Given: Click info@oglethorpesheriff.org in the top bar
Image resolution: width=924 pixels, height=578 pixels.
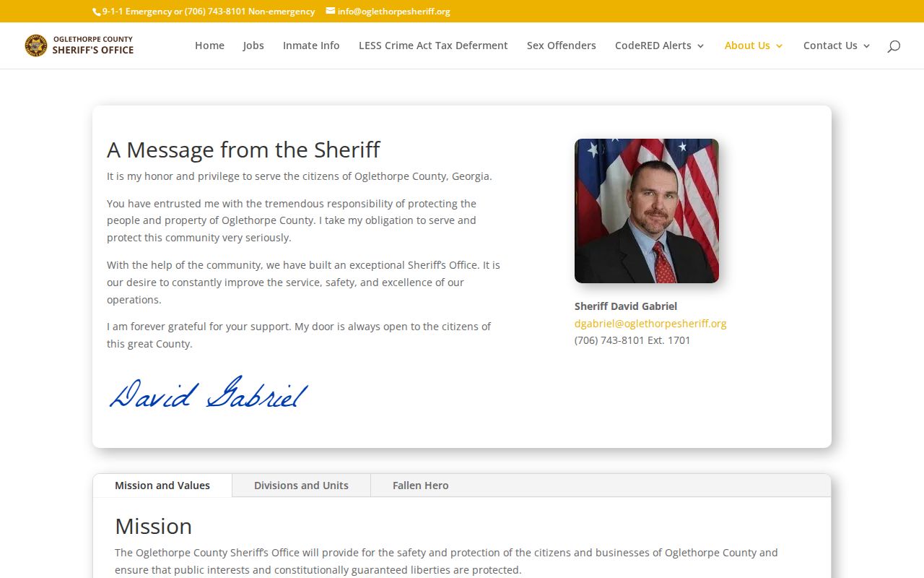Looking at the screenshot, I should coord(393,12).
